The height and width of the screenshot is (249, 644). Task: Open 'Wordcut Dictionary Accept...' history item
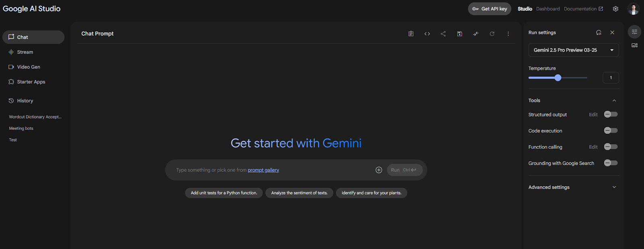[x=35, y=117]
